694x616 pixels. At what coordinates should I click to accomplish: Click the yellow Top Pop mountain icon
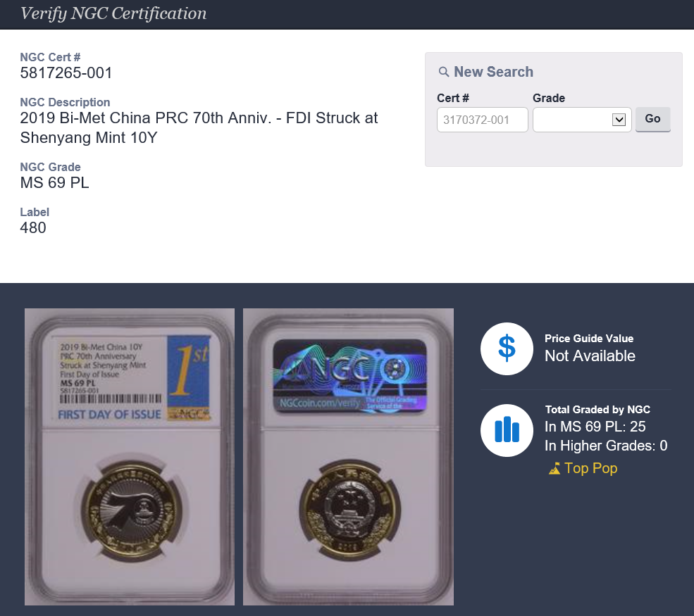click(554, 468)
